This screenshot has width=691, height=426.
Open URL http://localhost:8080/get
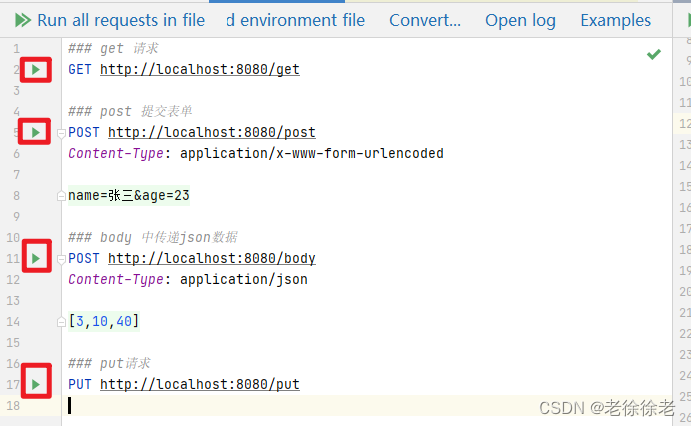coord(200,70)
